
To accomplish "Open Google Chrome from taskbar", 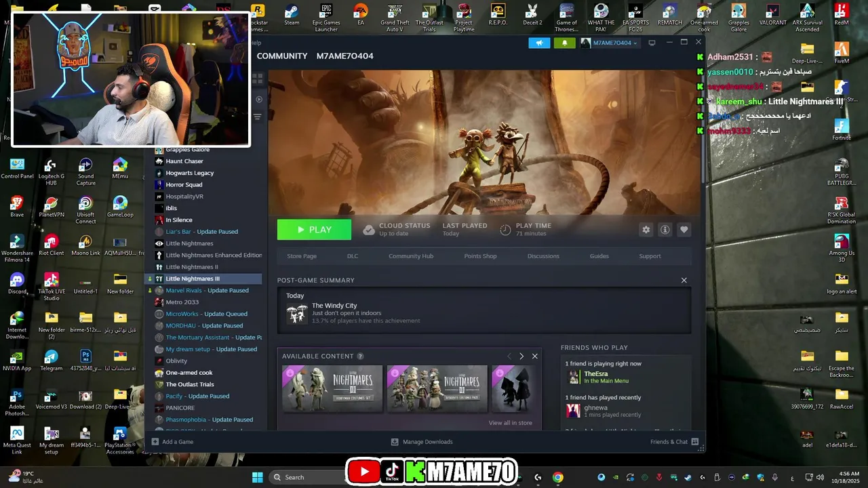I will click(x=557, y=477).
